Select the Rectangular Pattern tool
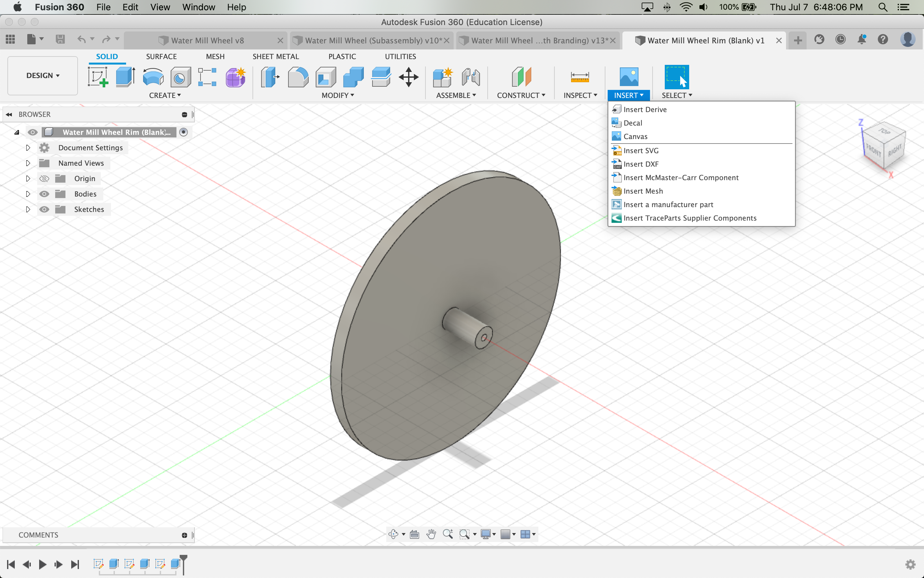Screen dimensions: 924x578 207,76
